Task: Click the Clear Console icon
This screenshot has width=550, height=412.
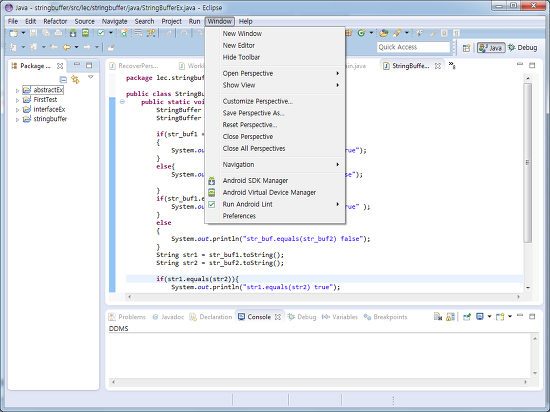Action: click(x=438, y=317)
